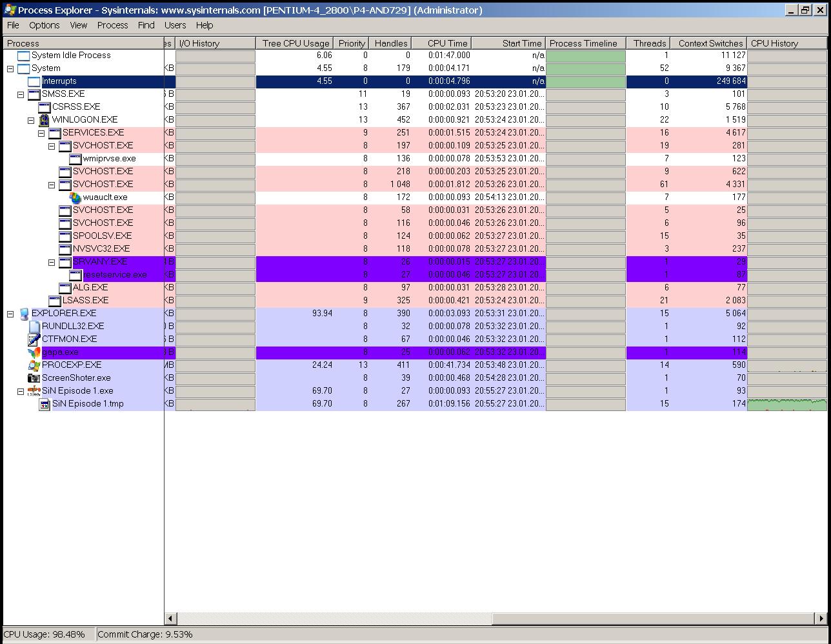The image size is (831, 644).
Task: Click the CSRSS.EXE process icon
Action: click(x=44, y=107)
